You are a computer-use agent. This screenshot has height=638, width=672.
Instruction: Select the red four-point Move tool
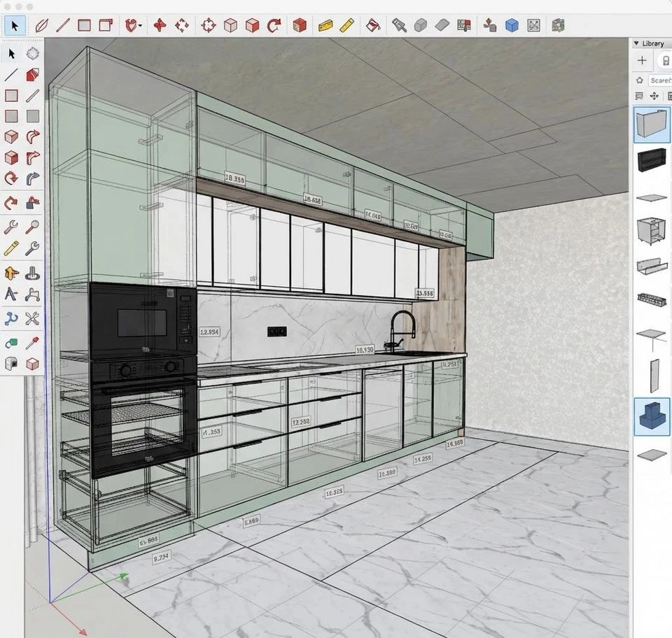tap(160, 26)
